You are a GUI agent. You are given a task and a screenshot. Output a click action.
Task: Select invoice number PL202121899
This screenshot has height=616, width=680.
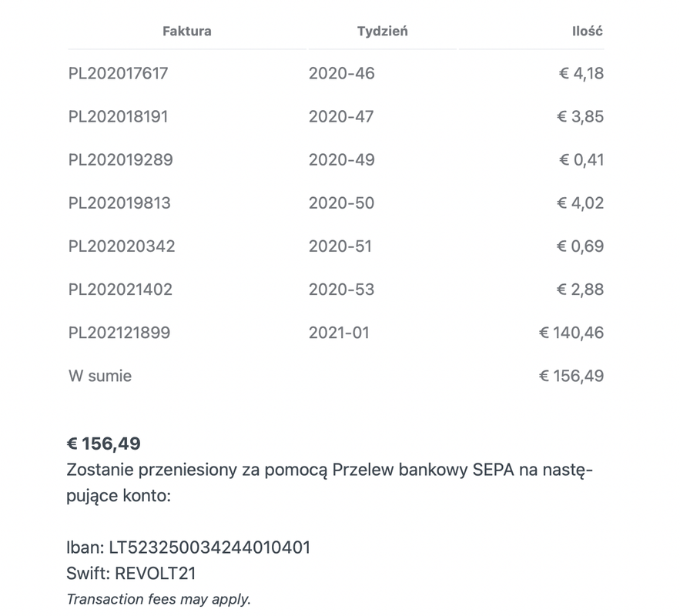tap(119, 333)
